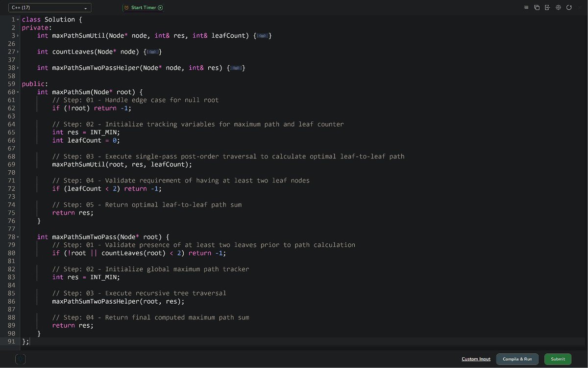The height and width of the screenshot is (368, 588).
Task: Open the Custom Input link
Action: pyautogui.click(x=476, y=359)
